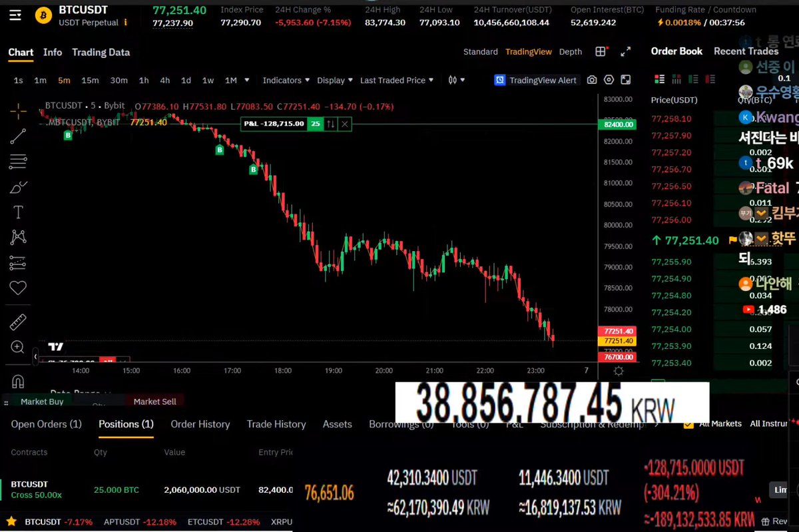
Task: Switch timeframe to 15m
Action: click(90, 80)
